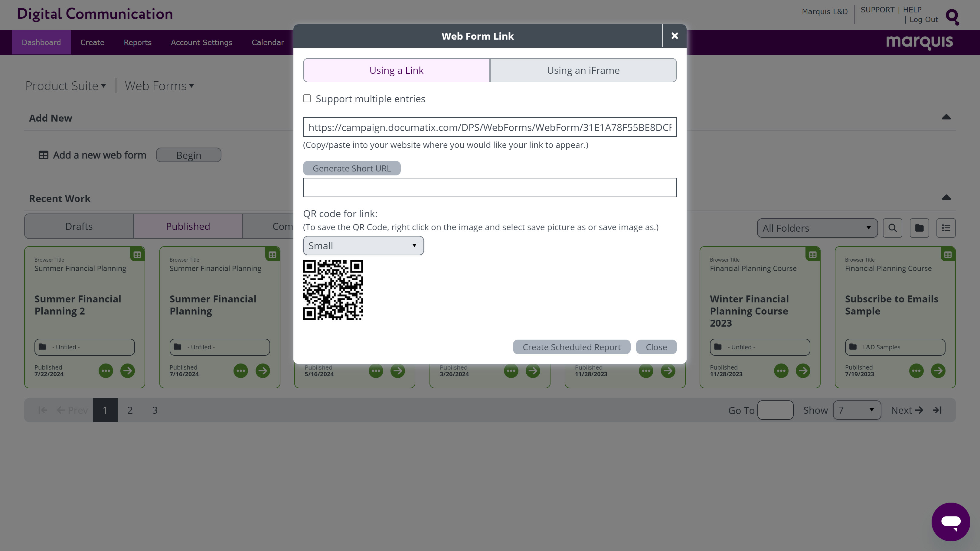Click the arrow icon on Summer Financial Planning 2 card
The image size is (980, 551).
tap(127, 370)
